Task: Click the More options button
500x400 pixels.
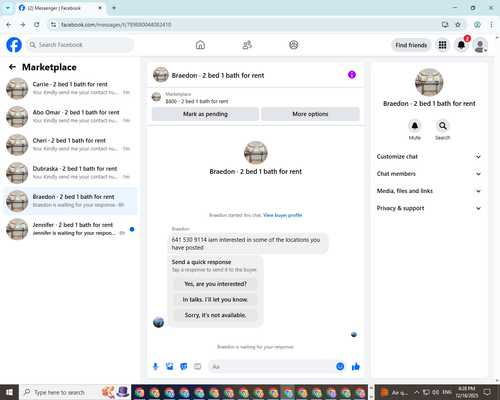Action: click(310, 114)
